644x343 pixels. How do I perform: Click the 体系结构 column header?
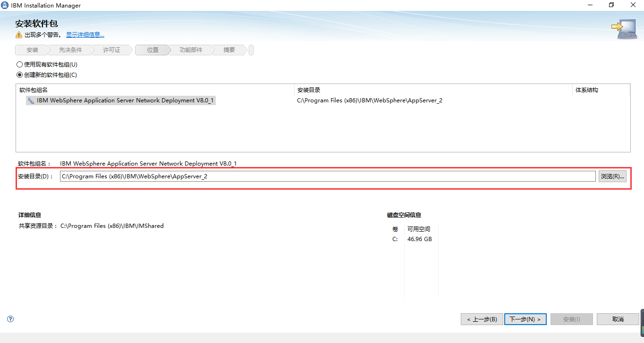[587, 90]
